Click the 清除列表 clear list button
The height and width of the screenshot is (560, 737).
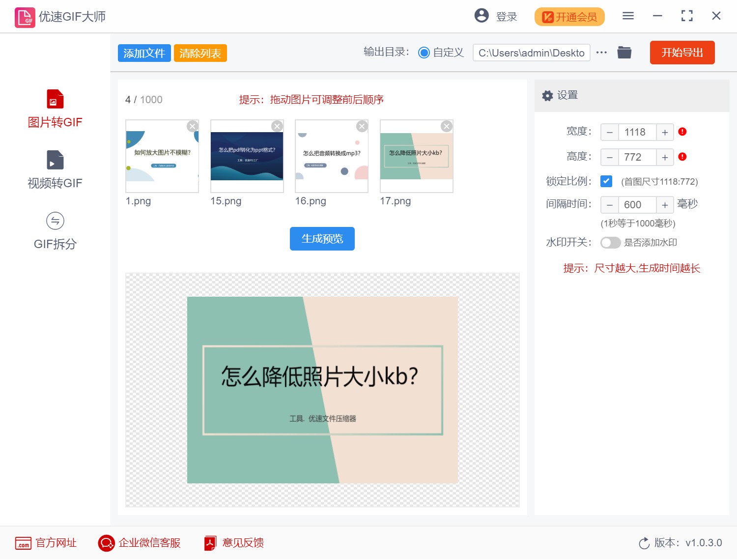tap(200, 53)
